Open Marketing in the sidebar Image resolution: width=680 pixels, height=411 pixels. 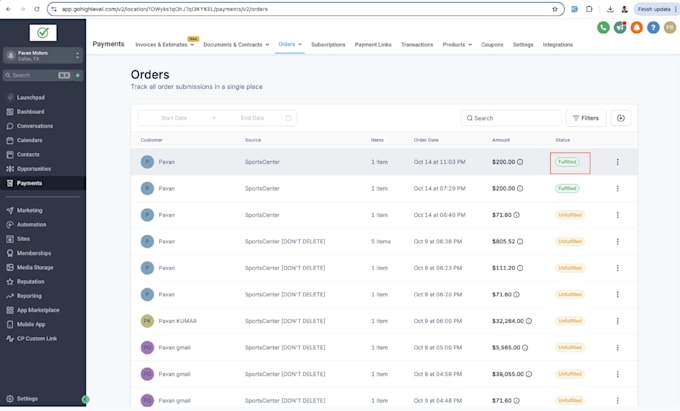(29, 210)
